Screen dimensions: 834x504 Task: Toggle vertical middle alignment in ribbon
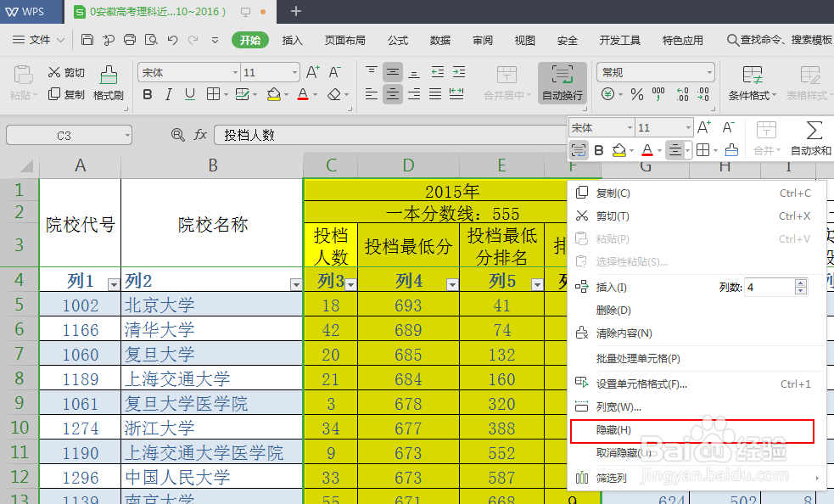pos(393,72)
